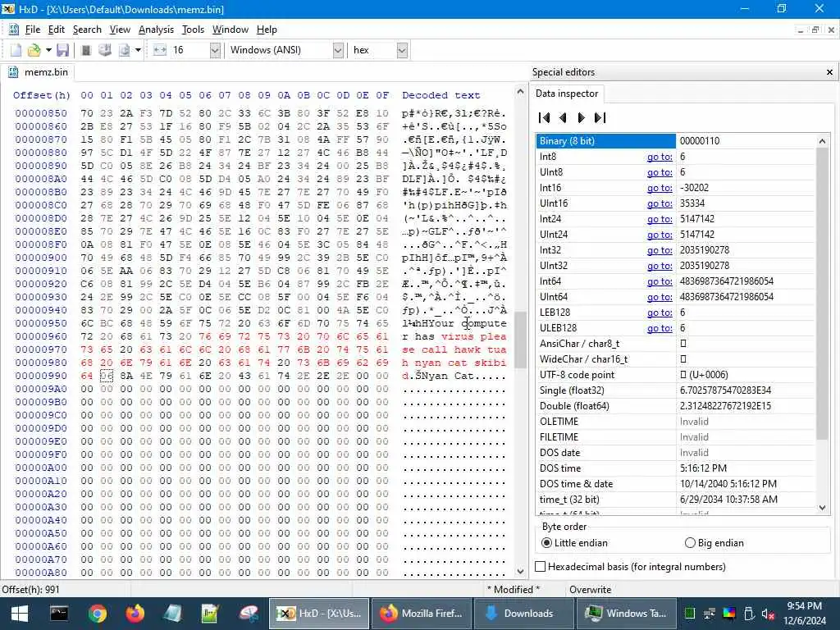Image resolution: width=840 pixels, height=630 pixels.
Task: Select the memz.bin document tab
Action: (39, 72)
